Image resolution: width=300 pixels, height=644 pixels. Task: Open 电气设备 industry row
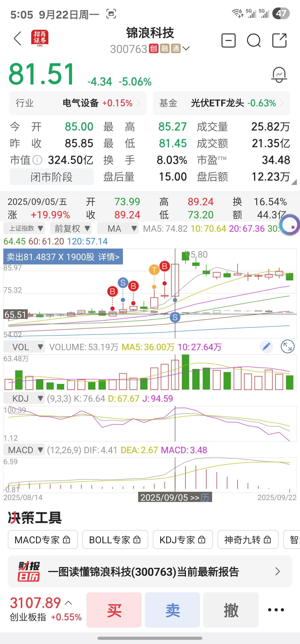tap(78, 103)
